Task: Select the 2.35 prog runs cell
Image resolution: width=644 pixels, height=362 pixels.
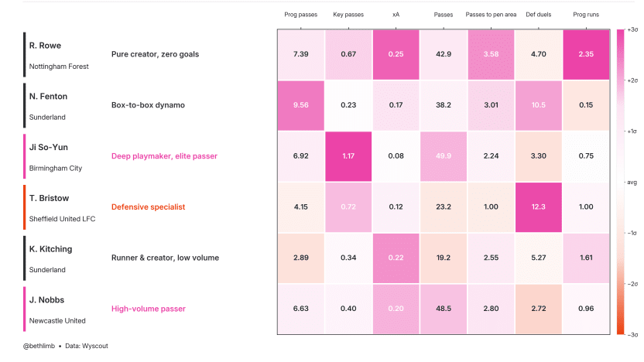Action: 586,54
